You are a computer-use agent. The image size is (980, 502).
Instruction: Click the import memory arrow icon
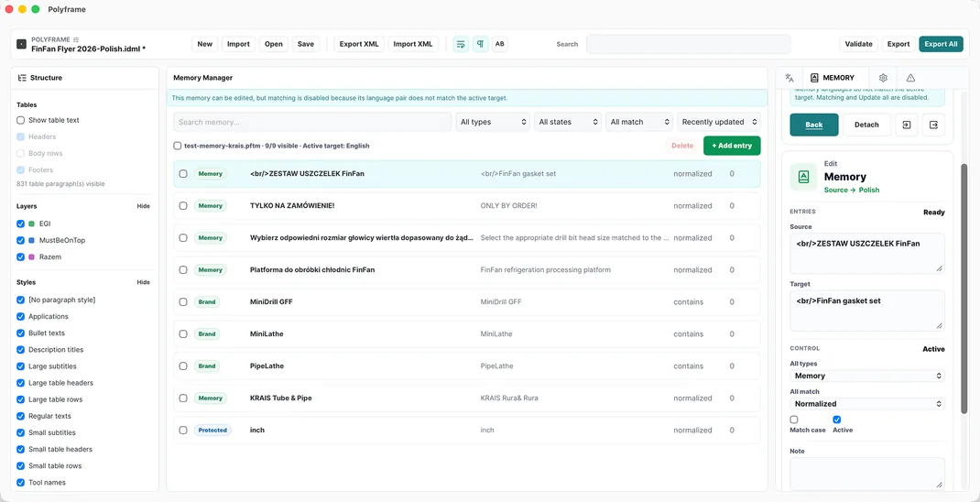[906, 125]
